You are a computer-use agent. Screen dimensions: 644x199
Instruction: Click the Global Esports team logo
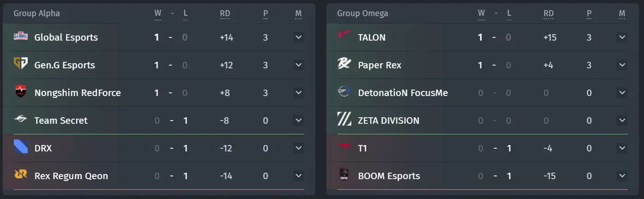pos(21,36)
